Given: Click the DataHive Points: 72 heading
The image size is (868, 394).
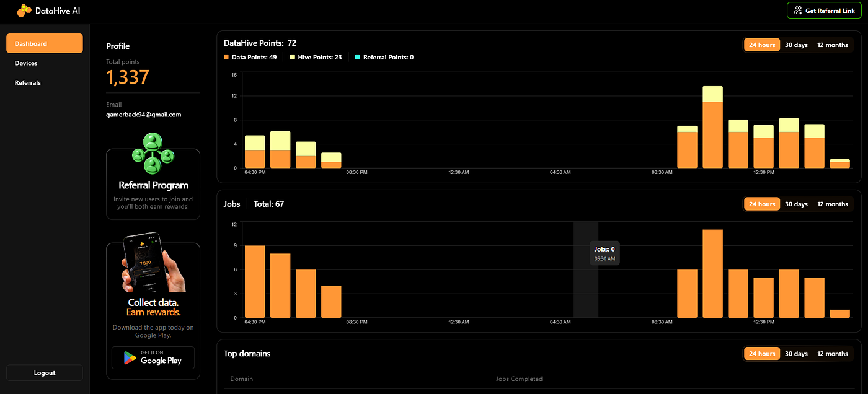Looking at the screenshot, I should click(x=260, y=43).
